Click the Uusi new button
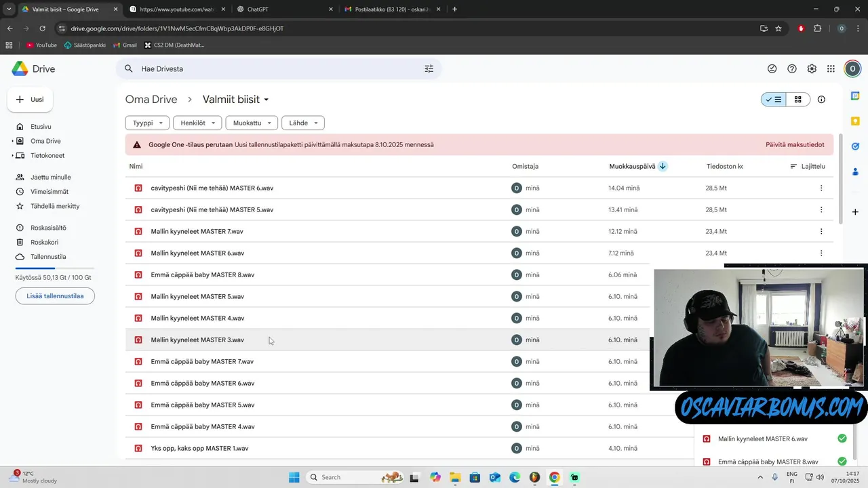Image resolution: width=868 pixels, height=488 pixels. (x=31, y=100)
